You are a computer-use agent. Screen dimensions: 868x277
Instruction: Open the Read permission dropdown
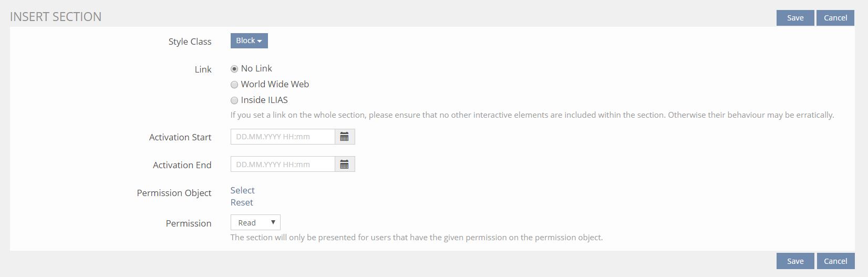click(255, 223)
